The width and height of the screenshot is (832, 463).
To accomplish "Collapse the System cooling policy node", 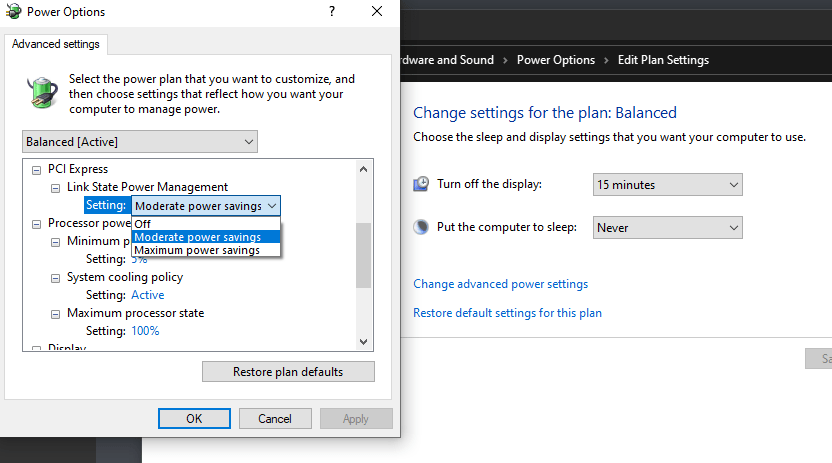I will click(56, 277).
